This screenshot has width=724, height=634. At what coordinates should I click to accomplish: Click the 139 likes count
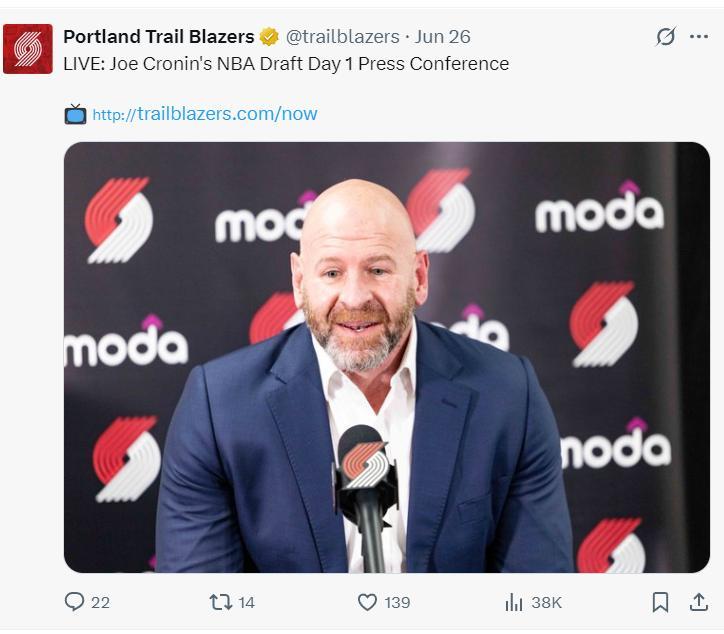click(x=397, y=602)
